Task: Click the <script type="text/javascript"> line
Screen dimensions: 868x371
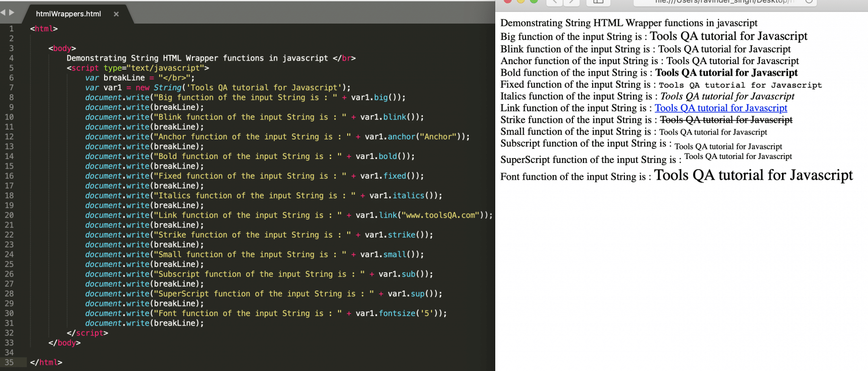Action: (138, 68)
